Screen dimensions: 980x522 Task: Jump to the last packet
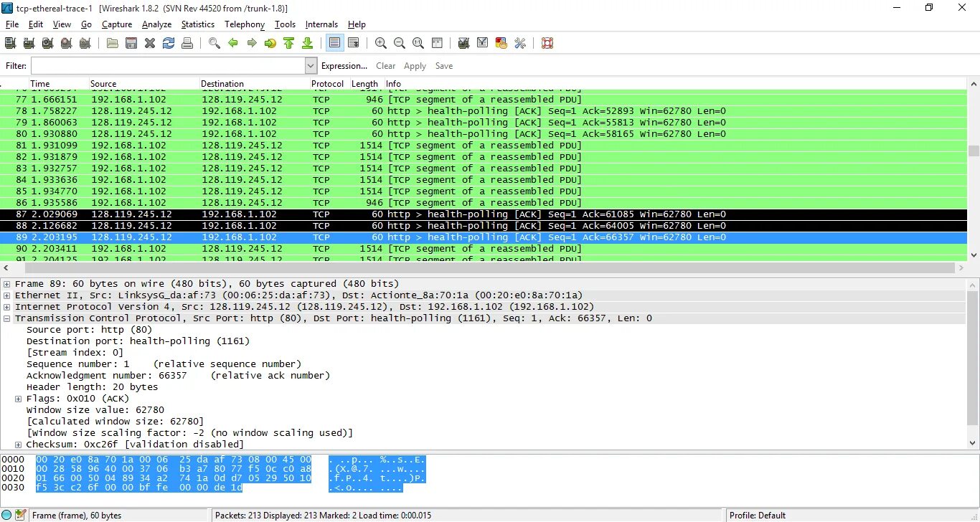tap(308, 43)
